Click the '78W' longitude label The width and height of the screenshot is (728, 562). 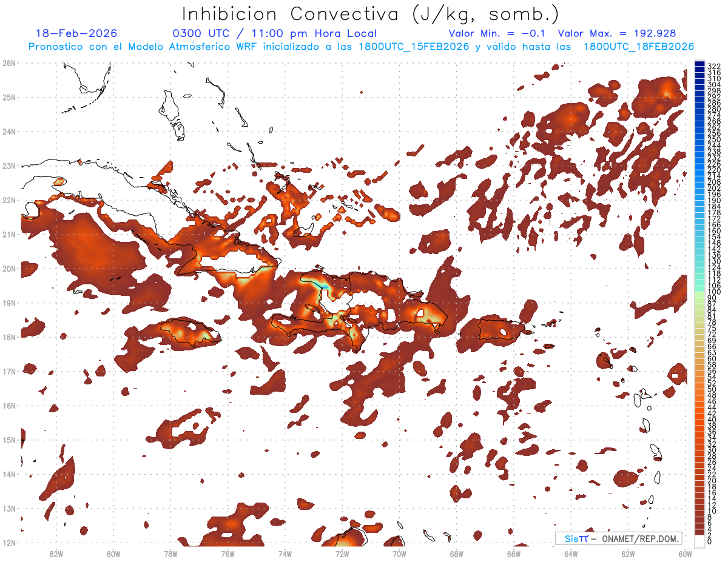[170, 554]
